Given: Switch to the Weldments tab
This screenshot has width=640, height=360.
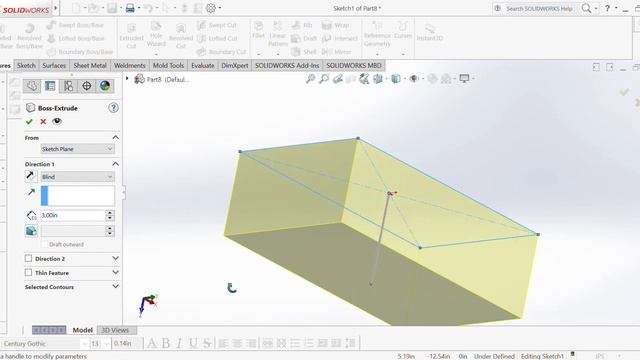Looking at the screenshot, I should (x=129, y=65).
